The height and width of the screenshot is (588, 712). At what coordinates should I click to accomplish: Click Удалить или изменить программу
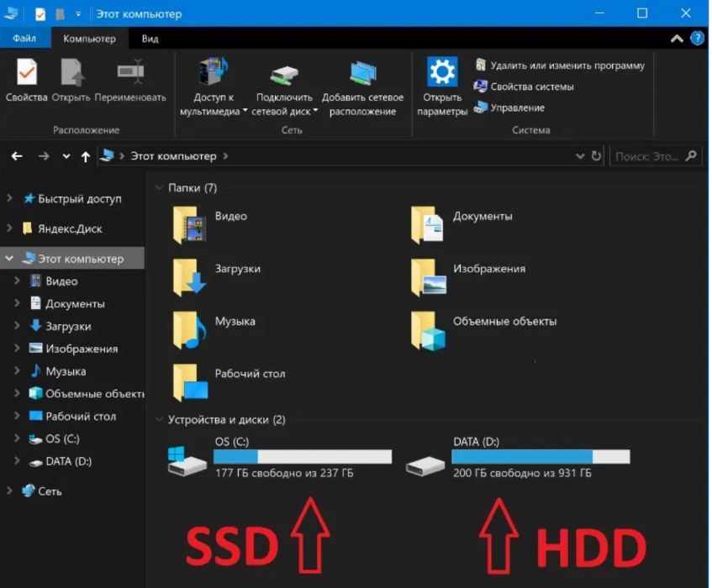[x=560, y=66]
